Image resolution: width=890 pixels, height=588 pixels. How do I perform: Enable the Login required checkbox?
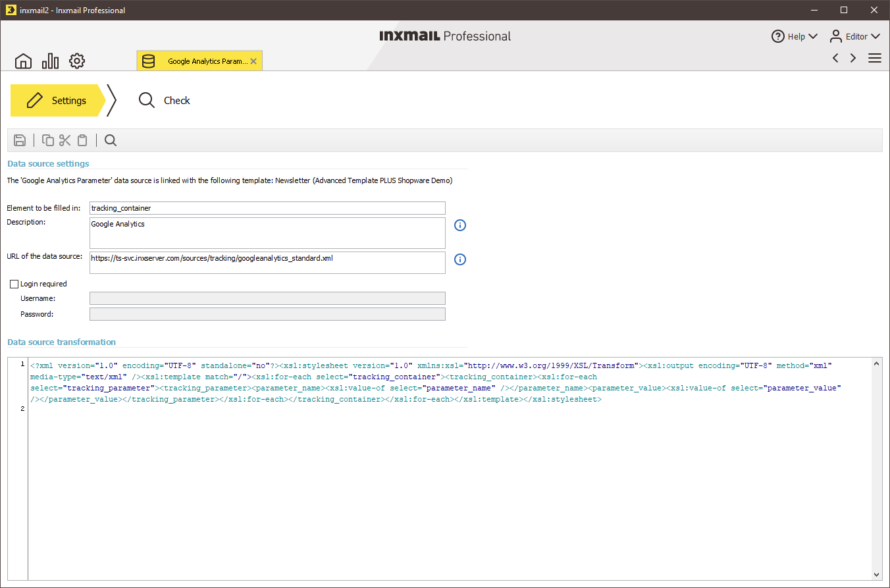[x=14, y=284]
